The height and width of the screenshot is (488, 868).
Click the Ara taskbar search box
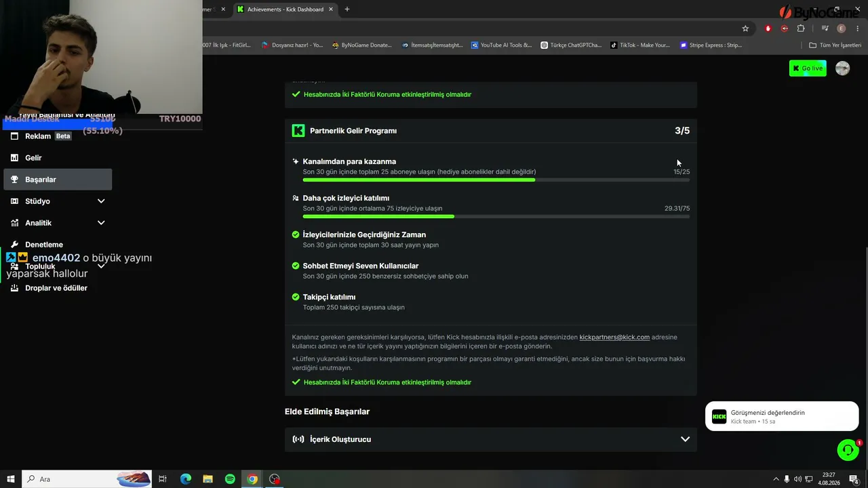coord(87,479)
